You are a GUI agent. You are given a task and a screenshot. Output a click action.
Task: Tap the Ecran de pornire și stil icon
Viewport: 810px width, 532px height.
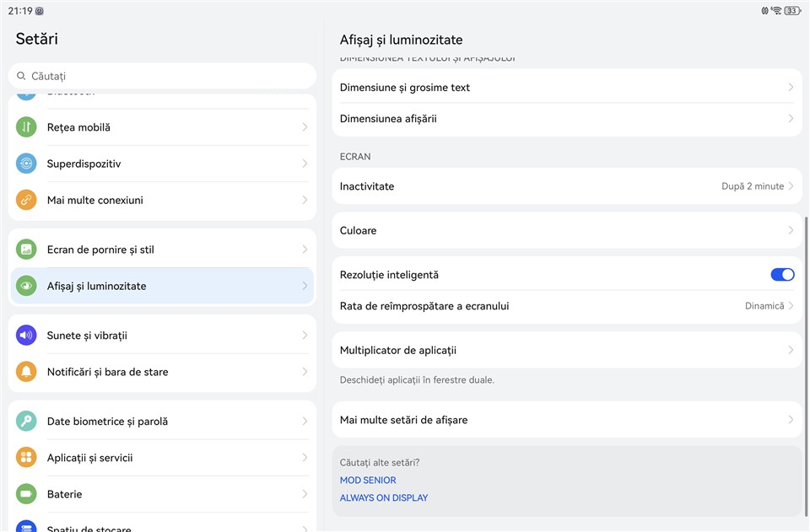click(x=26, y=250)
